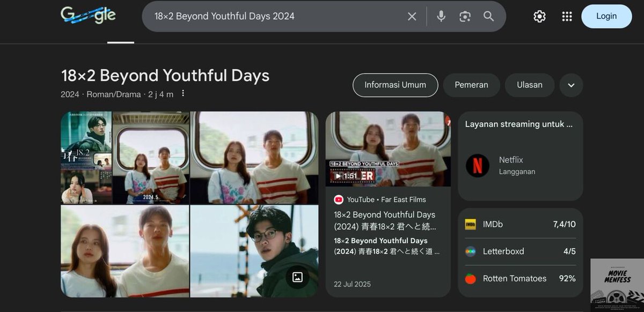This screenshot has height=312, width=644.
Task: Open more images via the photo icon
Action: 297,278
